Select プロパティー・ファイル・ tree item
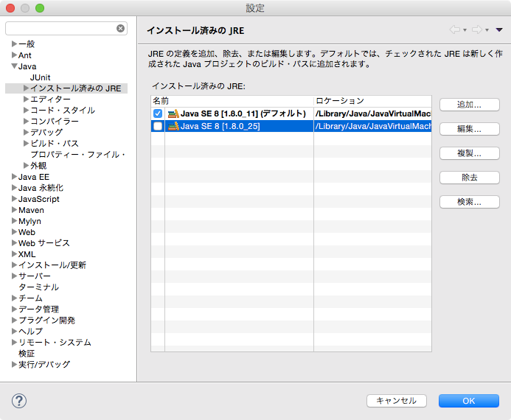The height and width of the screenshot is (420, 511). coord(78,154)
